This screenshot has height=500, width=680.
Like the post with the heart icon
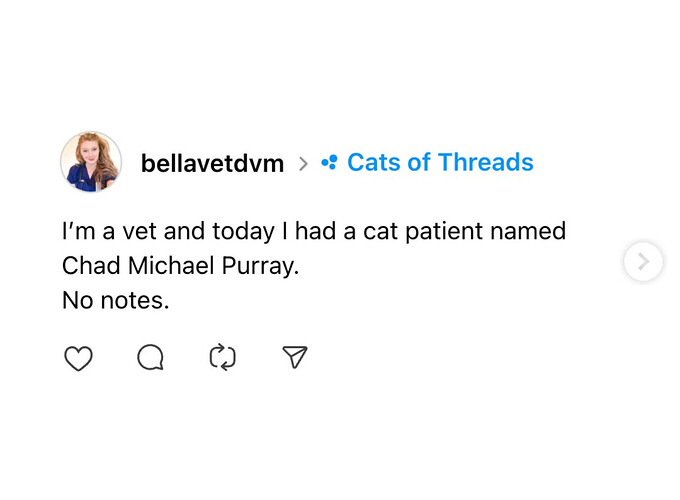coord(78,357)
